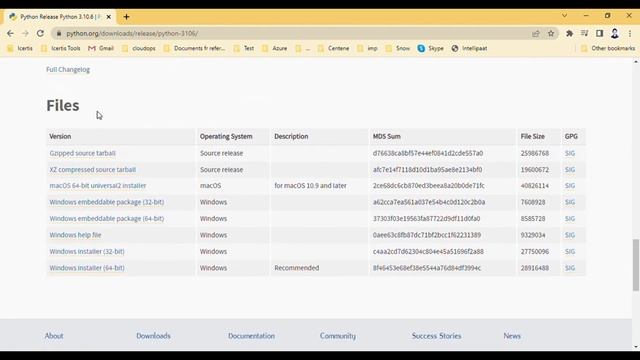Open the Community footer menu
The image size is (640, 360).
click(x=338, y=336)
